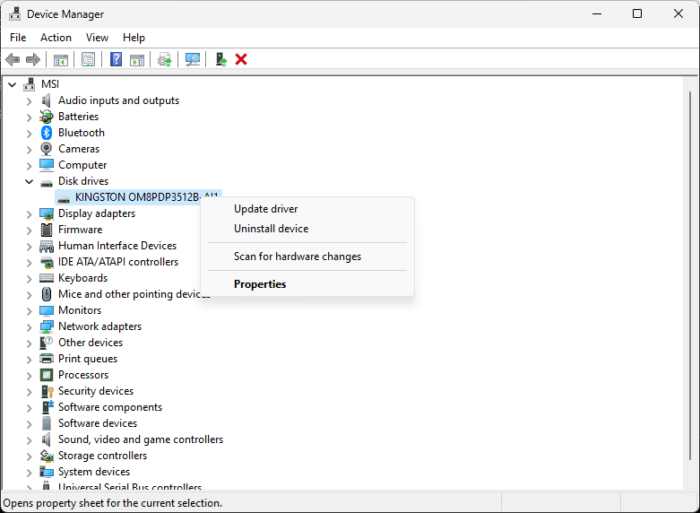Open the View menu
The width and height of the screenshot is (700, 513).
tap(97, 38)
